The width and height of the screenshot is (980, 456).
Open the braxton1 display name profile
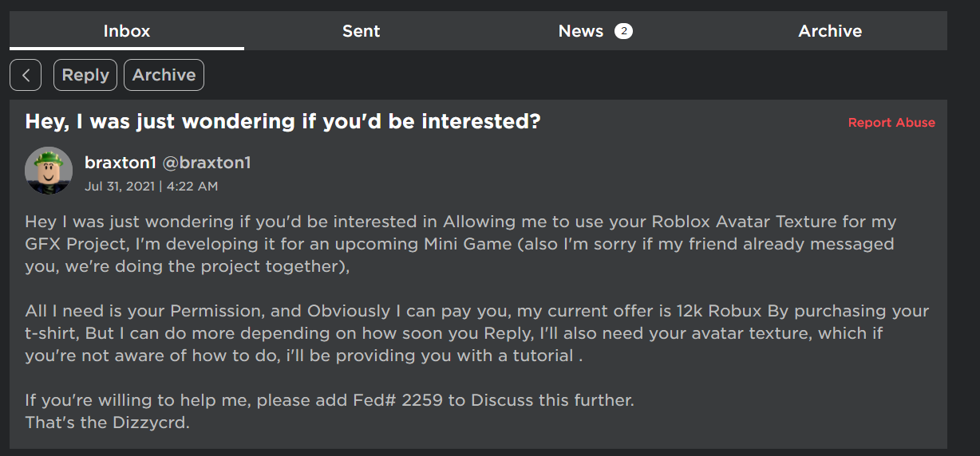(x=121, y=163)
